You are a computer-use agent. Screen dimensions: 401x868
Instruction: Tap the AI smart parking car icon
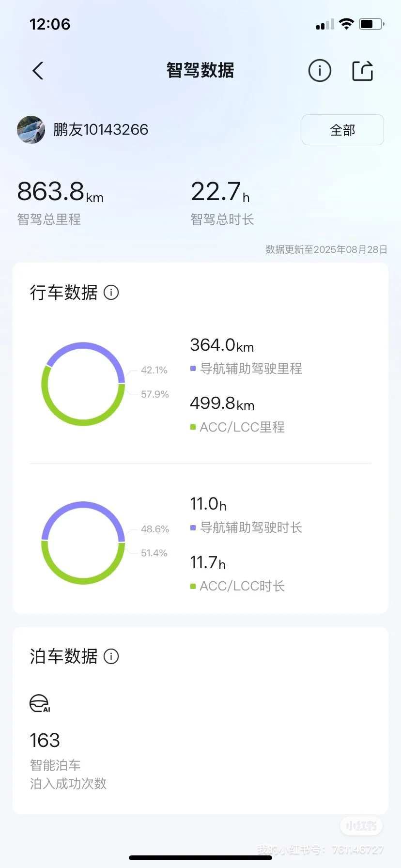click(40, 704)
